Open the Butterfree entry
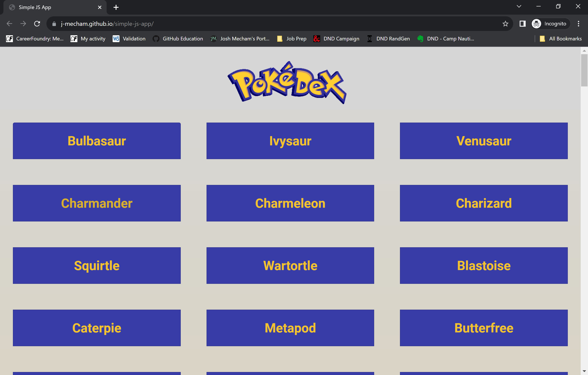The height and width of the screenshot is (375, 588). pyautogui.click(x=484, y=327)
